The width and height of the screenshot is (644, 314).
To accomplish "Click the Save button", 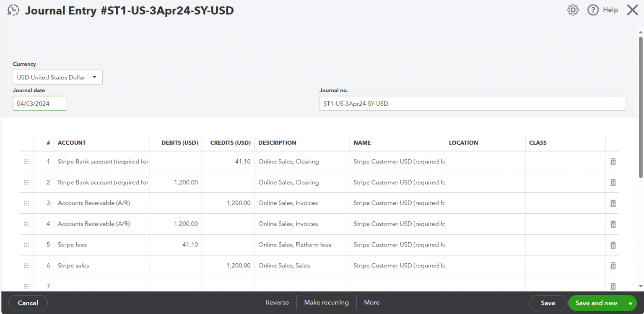I will point(548,303).
